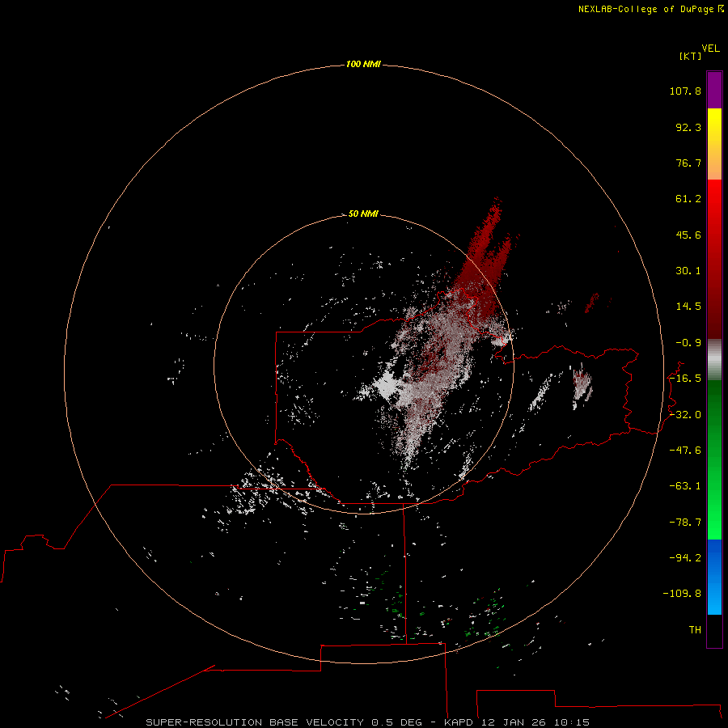Click the gray near-zero segment of color bar
Image resolution: width=728 pixels, height=728 pixels.
tap(714, 360)
